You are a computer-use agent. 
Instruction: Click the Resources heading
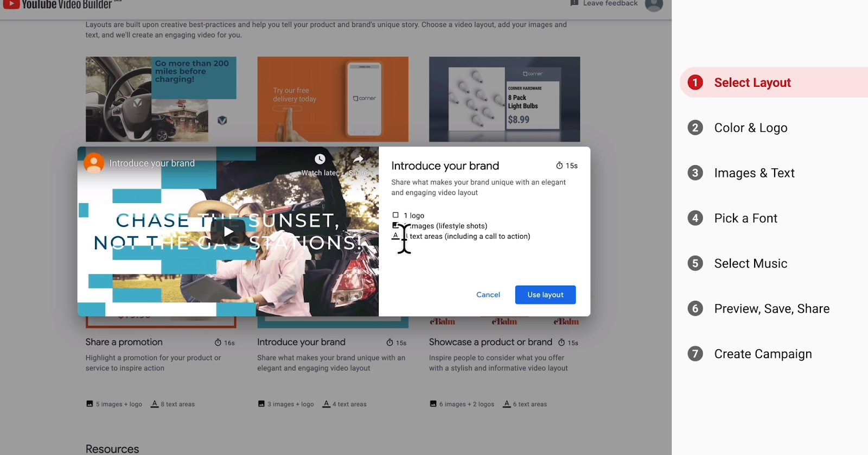click(112, 449)
